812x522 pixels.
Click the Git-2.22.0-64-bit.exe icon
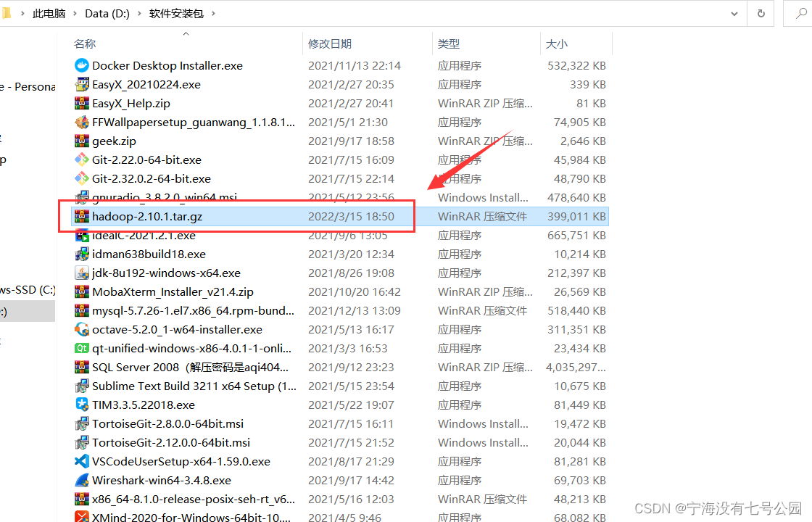[82, 160]
